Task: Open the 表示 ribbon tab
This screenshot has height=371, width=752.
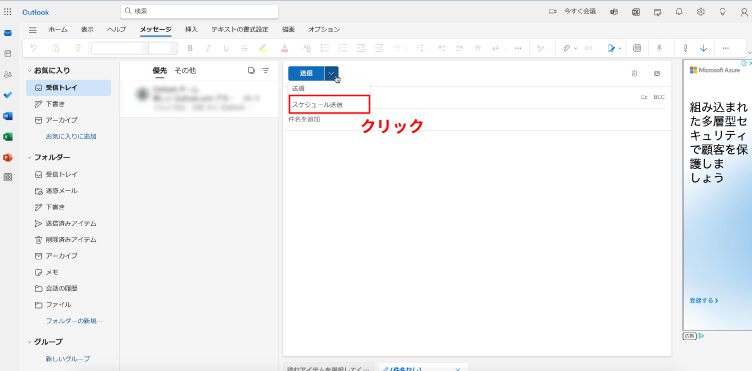Action: (87, 30)
